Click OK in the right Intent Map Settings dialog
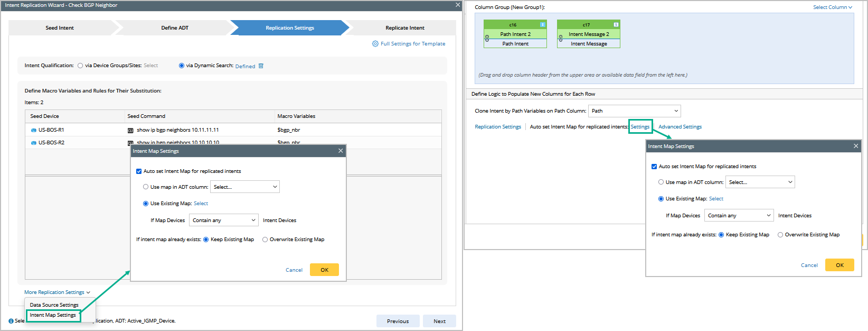868x331 pixels. (839, 265)
